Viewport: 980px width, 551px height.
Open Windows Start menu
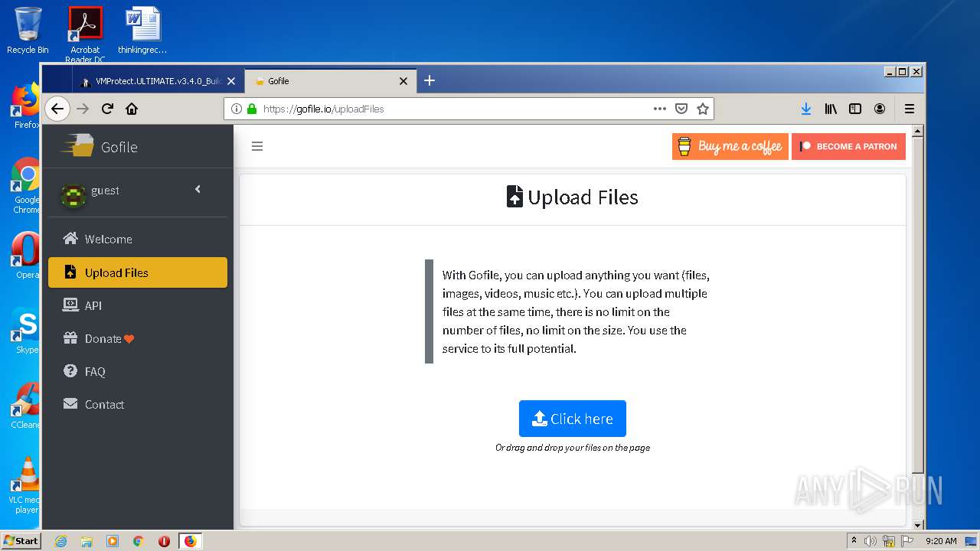[x=21, y=541]
